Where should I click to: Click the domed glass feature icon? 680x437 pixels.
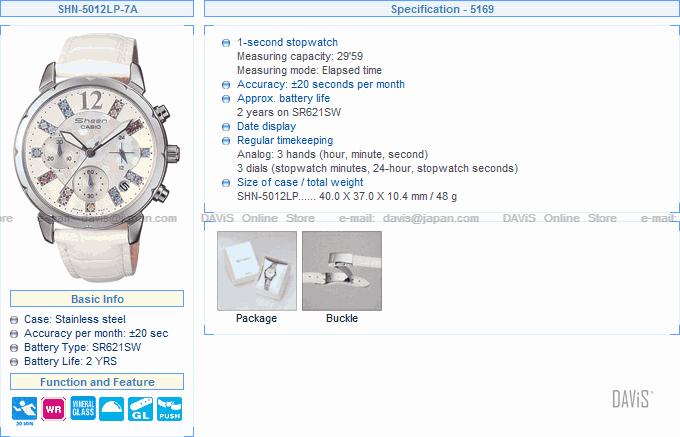click(111, 409)
